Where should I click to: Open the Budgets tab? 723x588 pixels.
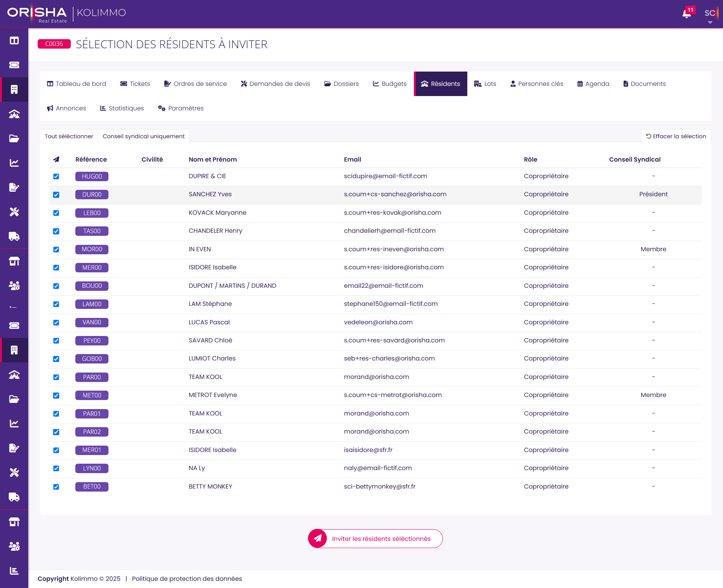[389, 84]
